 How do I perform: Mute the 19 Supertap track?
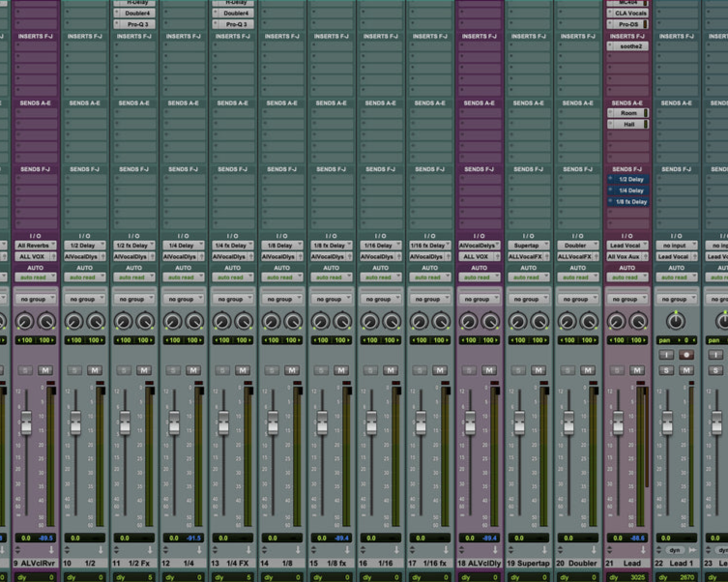coord(539,370)
